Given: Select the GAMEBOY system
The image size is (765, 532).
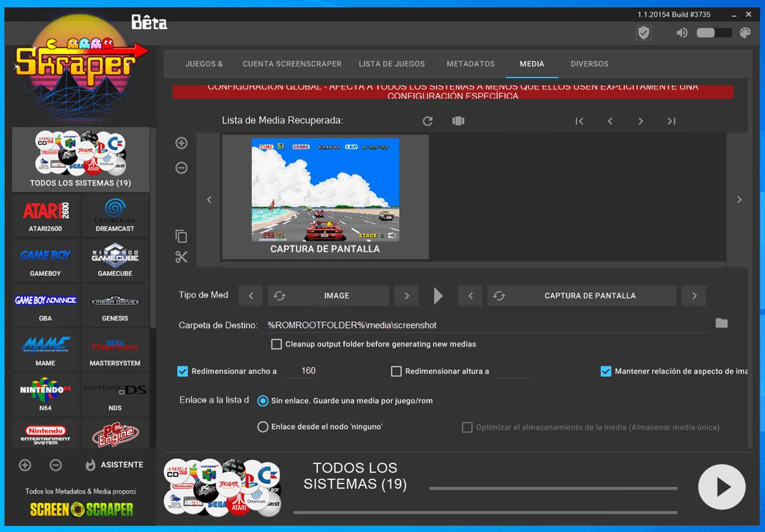Looking at the screenshot, I should point(45,260).
